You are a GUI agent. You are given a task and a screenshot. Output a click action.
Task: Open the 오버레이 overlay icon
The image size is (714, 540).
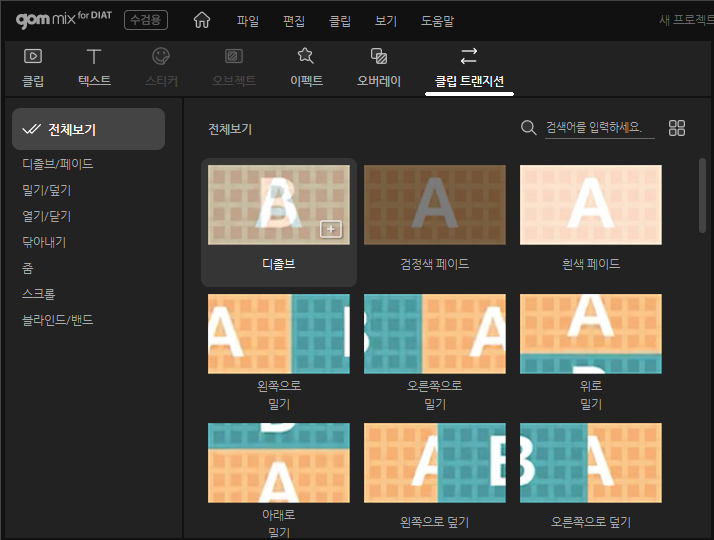(379, 57)
